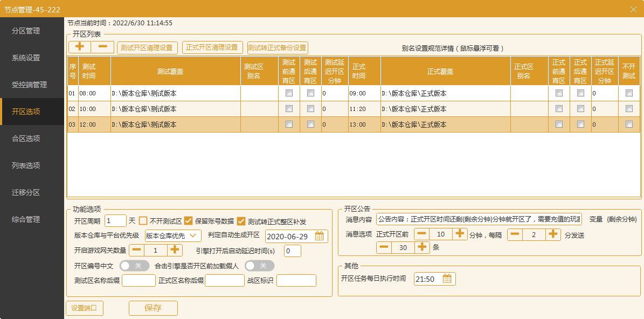The image size is (644, 319).
Task: Open calendar icon for 判定自动生成开区 date
Action: [320, 236]
